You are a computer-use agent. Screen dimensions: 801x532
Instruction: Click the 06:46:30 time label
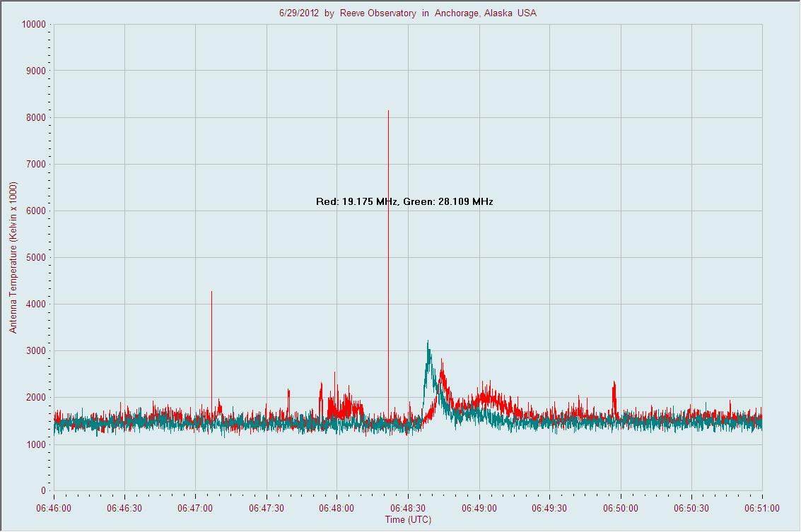coord(124,508)
